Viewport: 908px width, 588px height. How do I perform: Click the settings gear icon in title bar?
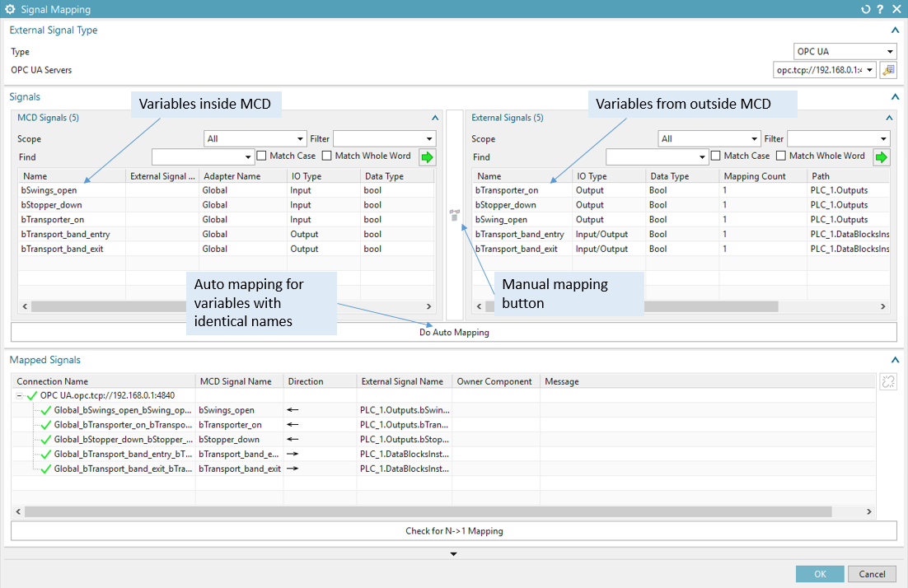point(11,9)
